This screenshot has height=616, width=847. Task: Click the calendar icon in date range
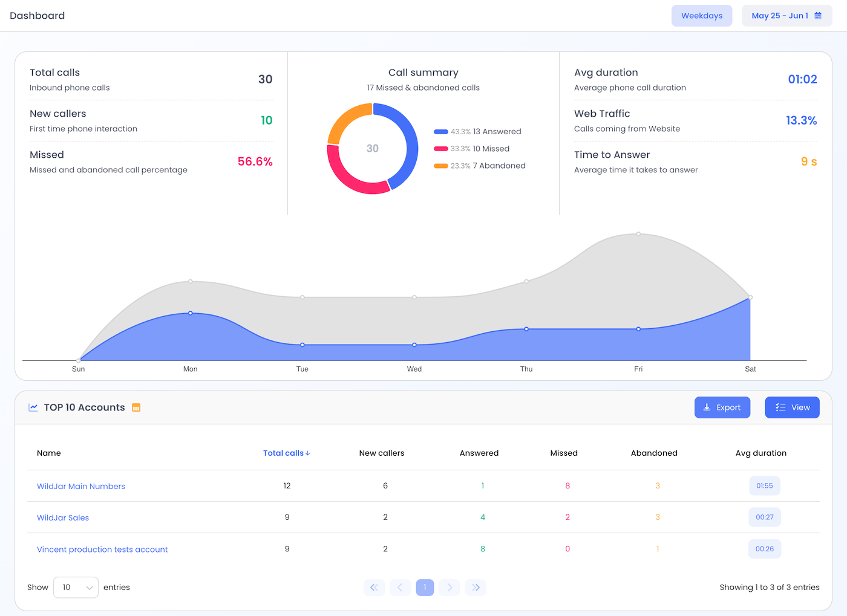pyautogui.click(x=818, y=16)
